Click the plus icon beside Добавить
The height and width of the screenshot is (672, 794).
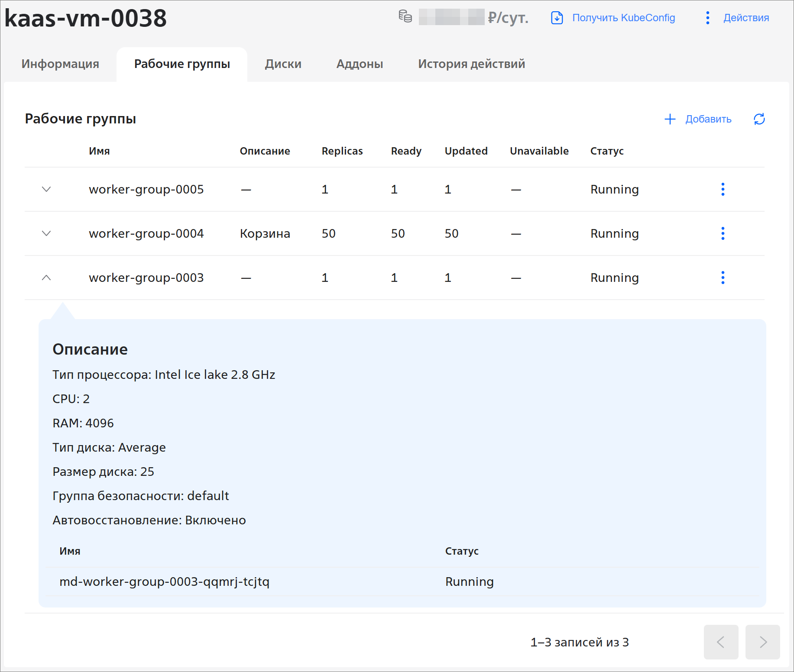pyautogui.click(x=670, y=119)
